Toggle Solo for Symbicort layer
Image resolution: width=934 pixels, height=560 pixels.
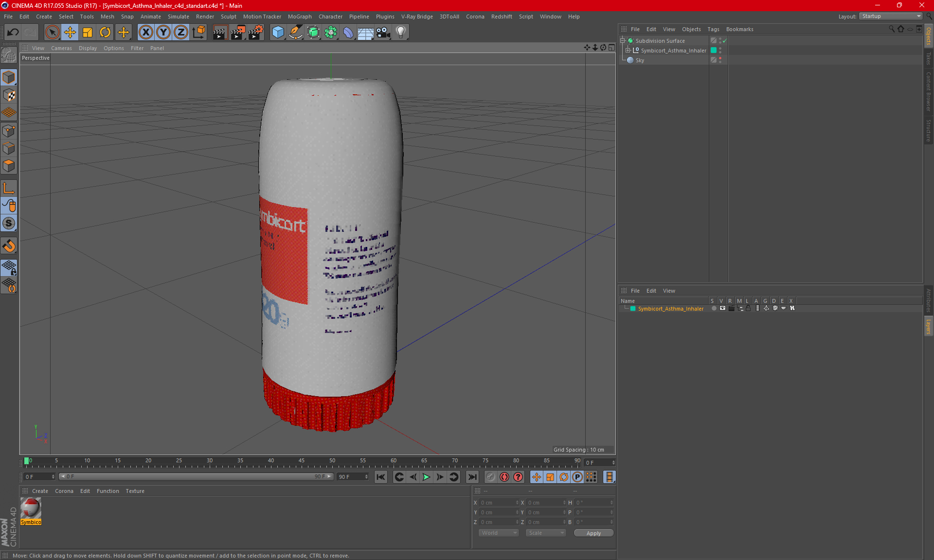pyautogui.click(x=714, y=308)
